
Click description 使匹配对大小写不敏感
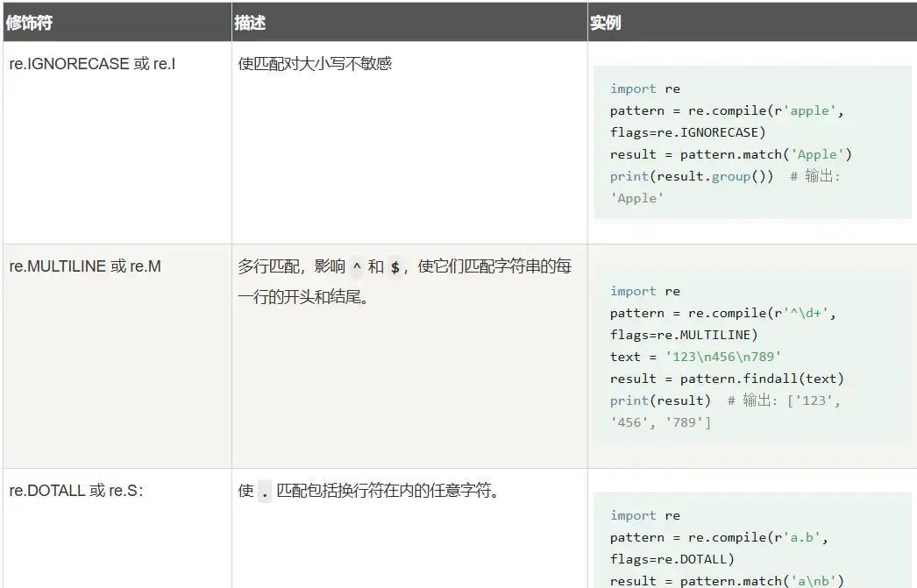(315, 63)
